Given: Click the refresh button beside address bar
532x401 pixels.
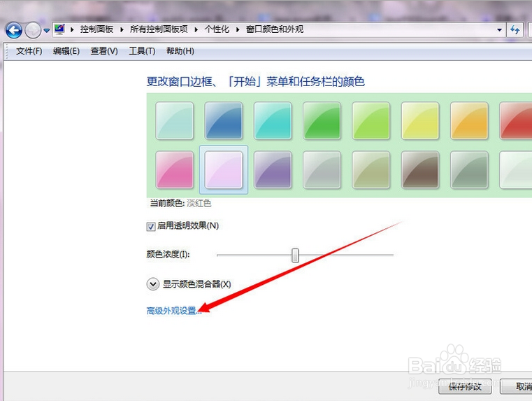Looking at the screenshot, I should point(515,30).
